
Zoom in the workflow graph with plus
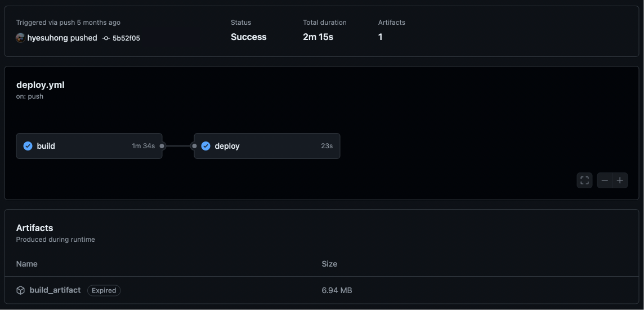click(x=620, y=180)
